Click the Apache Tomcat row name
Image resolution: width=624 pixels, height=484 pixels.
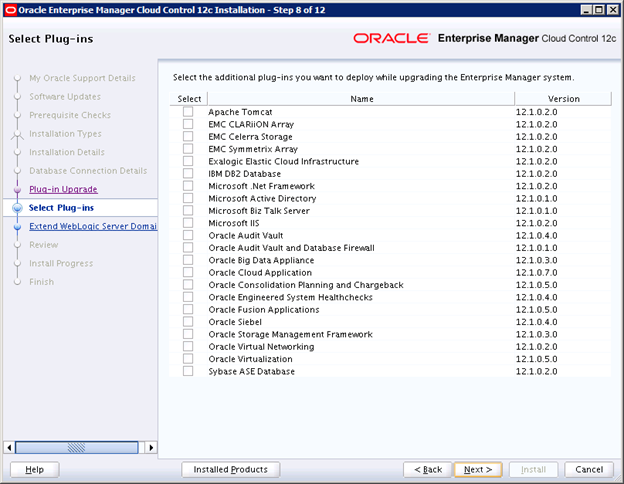[240, 112]
